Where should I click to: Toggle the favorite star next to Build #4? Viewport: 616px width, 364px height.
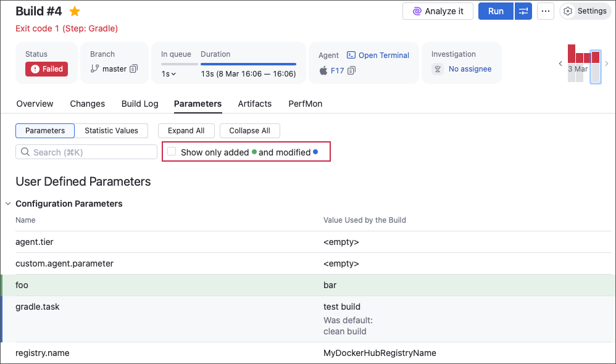75,11
